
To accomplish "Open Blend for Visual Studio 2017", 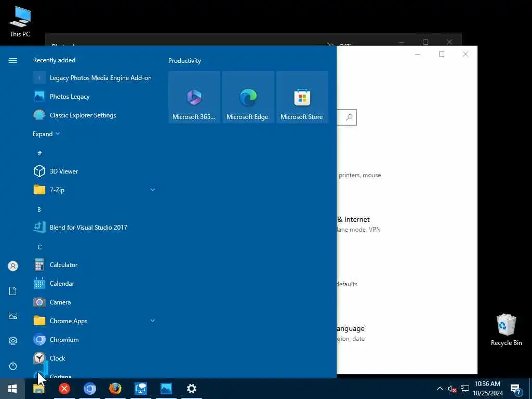I will pyautogui.click(x=95, y=228).
